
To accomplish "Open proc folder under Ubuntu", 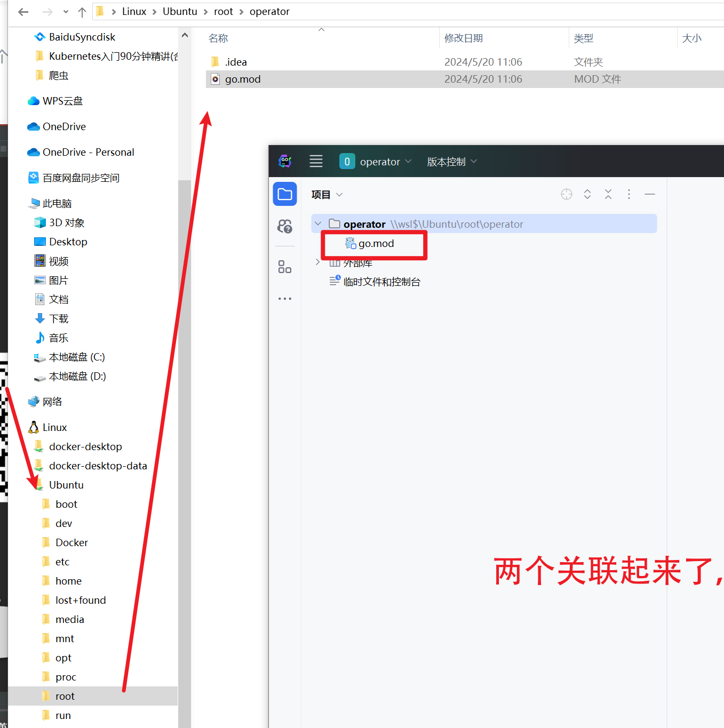I will tap(59, 677).
